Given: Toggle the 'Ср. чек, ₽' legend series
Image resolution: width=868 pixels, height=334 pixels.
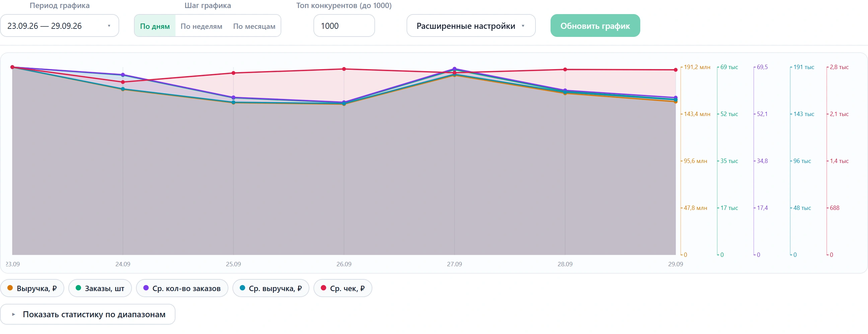Looking at the screenshot, I should [x=343, y=288].
